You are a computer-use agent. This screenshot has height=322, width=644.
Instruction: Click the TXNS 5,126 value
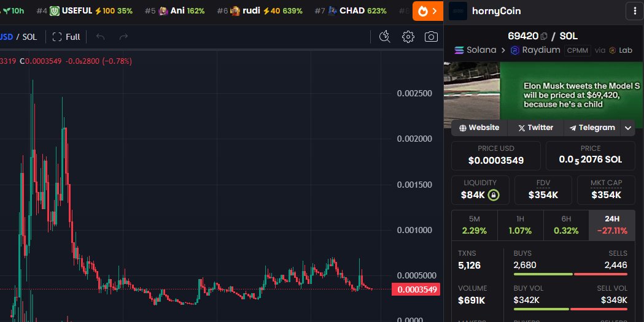tap(470, 266)
